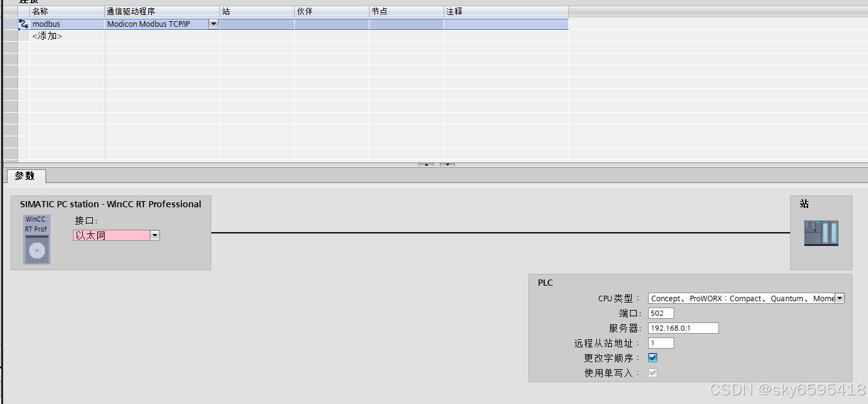Open the CPU类型 dropdown arrow
The height and width of the screenshot is (404, 868).
point(839,298)
